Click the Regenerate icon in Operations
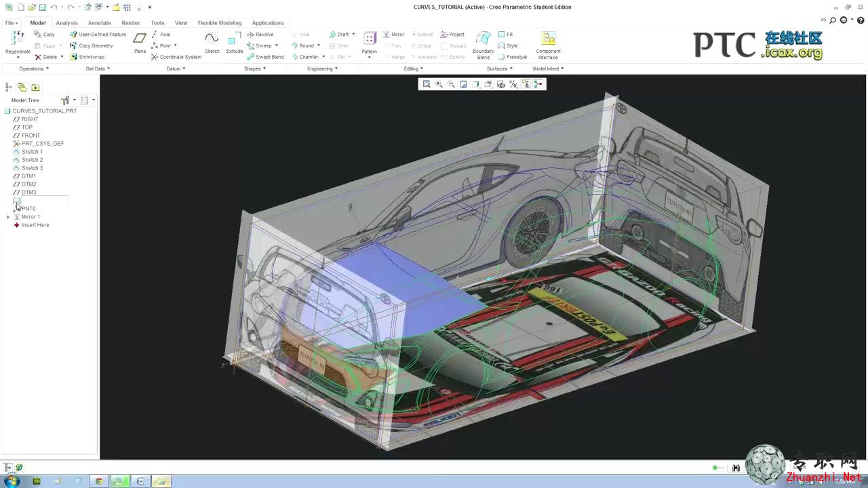Screen dimensions: 868x488 [x=18, y=39]
